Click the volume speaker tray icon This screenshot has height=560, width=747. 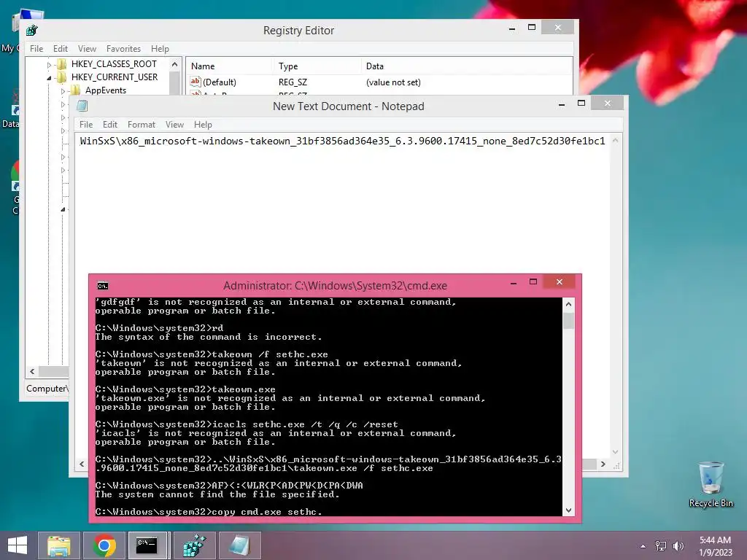pyautogui.click(x=678, y=546)
